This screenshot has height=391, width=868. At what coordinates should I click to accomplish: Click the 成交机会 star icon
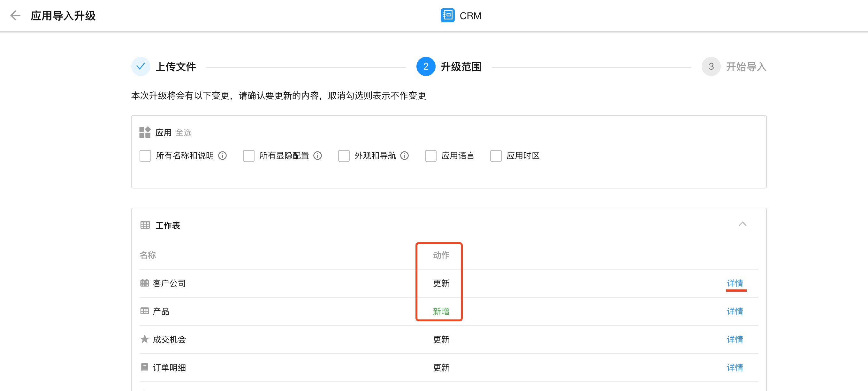click(144, 339)
